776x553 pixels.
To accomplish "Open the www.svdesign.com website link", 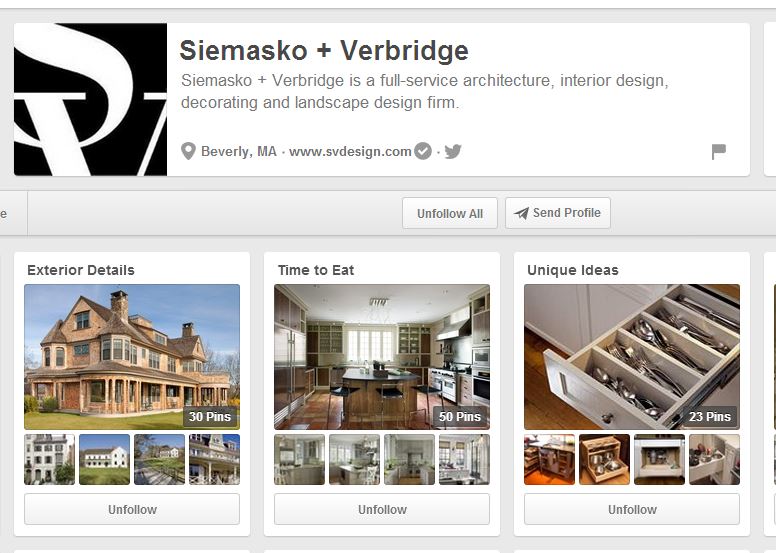I will pyautogui.click(x=350, y=151).
